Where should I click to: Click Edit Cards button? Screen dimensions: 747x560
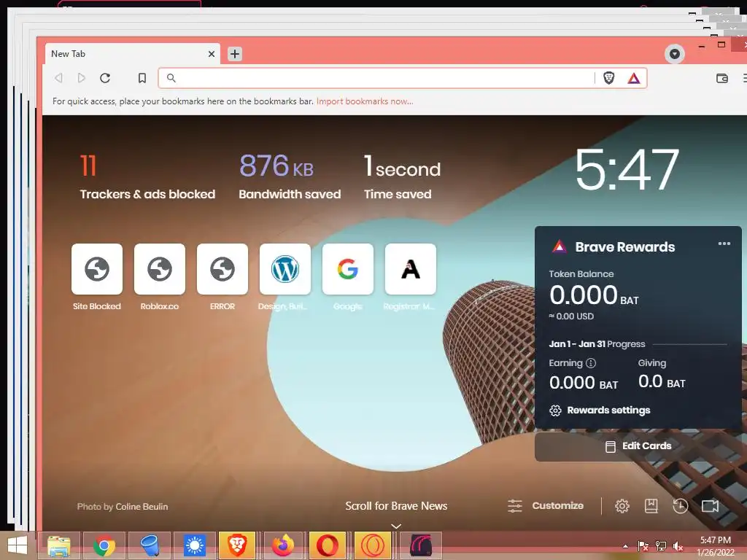tap(638, 446)
